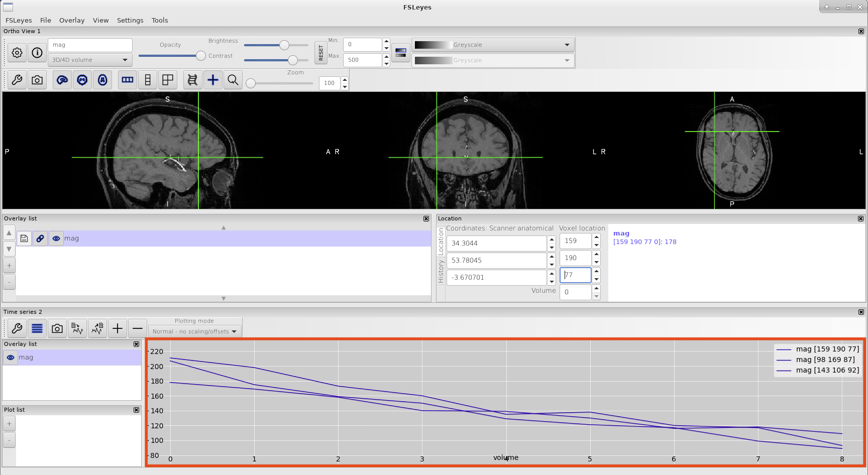The height and width of the screenshot is (475, 868).
Task: Open the Overlay menu
Action: [x=72, y=20]
